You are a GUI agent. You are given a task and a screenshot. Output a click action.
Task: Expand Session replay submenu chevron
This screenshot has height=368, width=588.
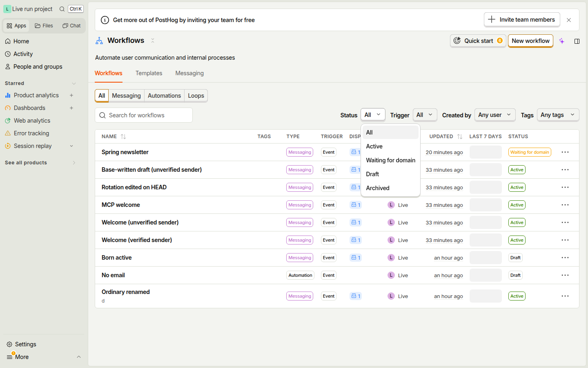coord(71,146)
